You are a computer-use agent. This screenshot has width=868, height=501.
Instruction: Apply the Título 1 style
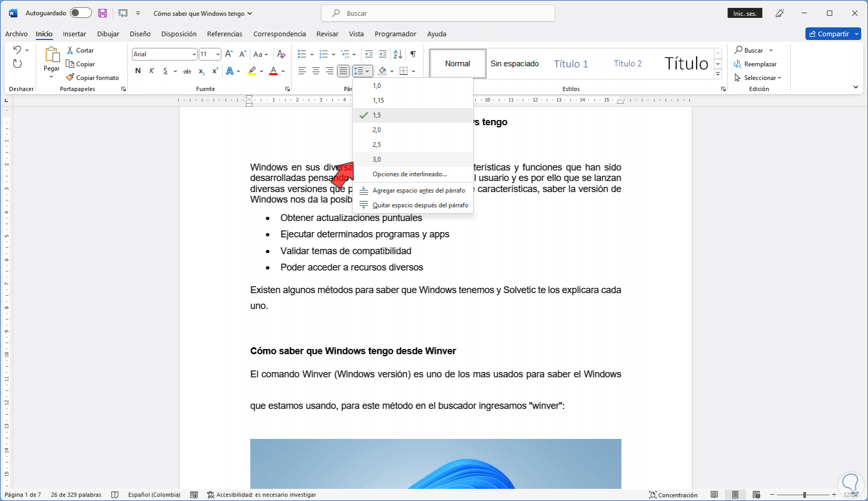point(571,64)
